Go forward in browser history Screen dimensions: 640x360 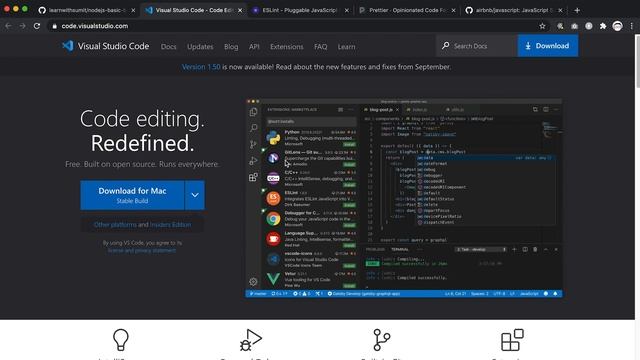pos(22,26)
